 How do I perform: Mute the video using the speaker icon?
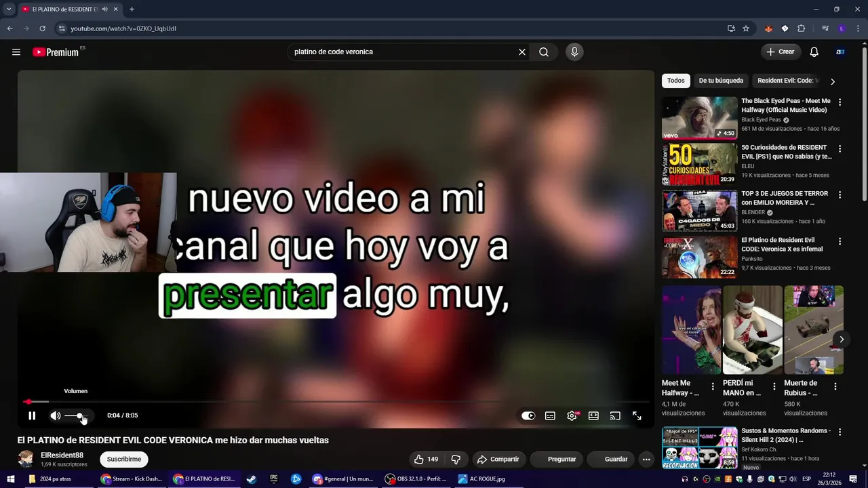56,415
